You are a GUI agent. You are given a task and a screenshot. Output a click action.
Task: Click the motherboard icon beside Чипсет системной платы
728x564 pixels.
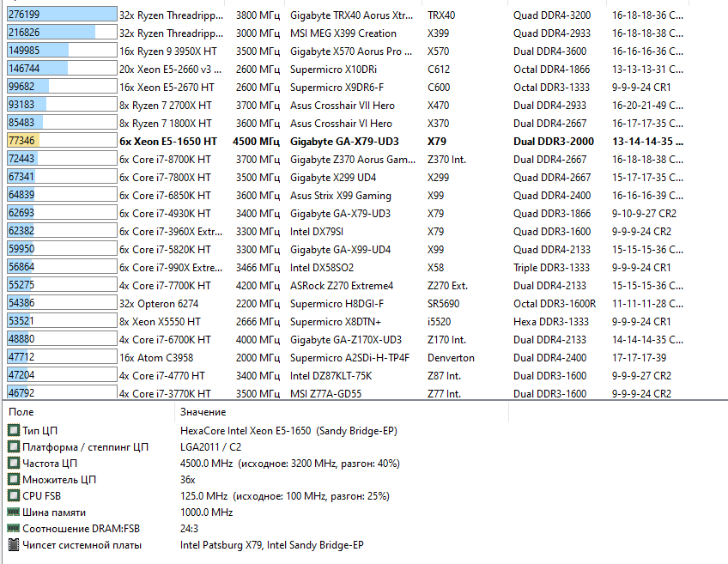pos(14,544)
